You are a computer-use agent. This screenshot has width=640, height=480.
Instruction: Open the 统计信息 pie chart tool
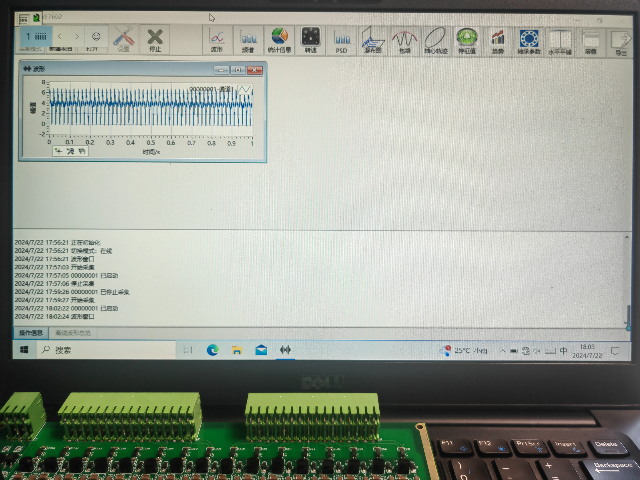280,40
